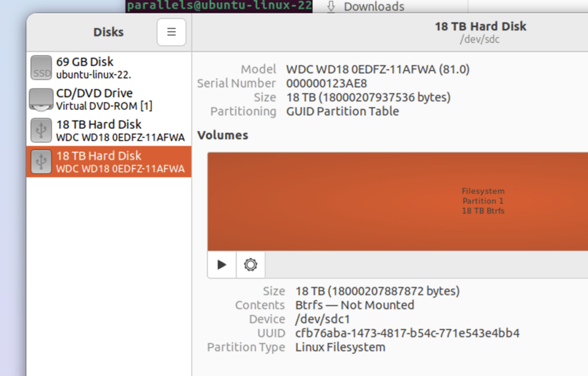Click the GUID Partition Table text
588x376 pixels.
click(x=342, y=111)
